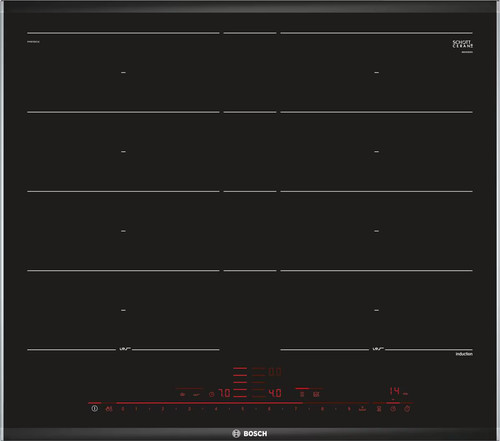Tap the hourglass kitchen timer symbol

tap(379, 409)
